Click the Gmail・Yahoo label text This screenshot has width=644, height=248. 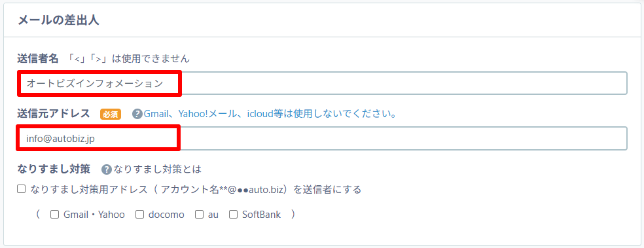[x=94, y=215]
